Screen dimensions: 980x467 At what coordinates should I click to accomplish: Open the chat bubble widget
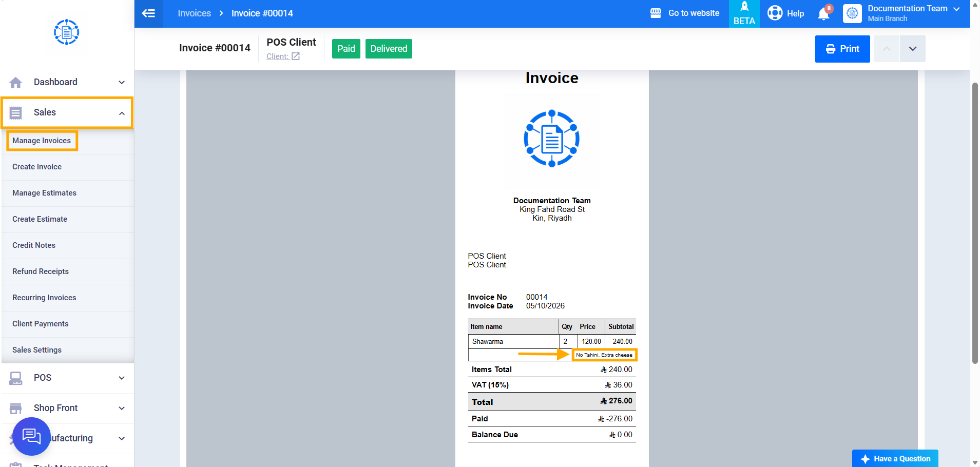31,436
